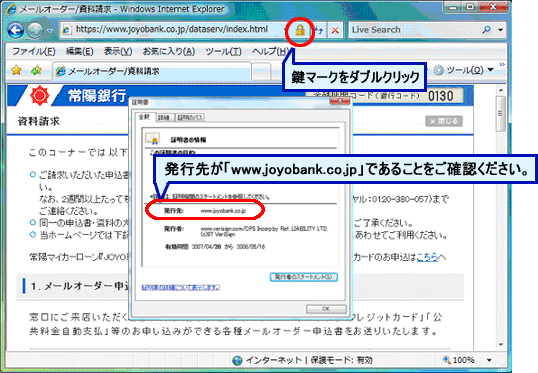The width and height of the screenshot is (538, 373).
Task: Go back with the blue arrow
Action: pos(16,31)
